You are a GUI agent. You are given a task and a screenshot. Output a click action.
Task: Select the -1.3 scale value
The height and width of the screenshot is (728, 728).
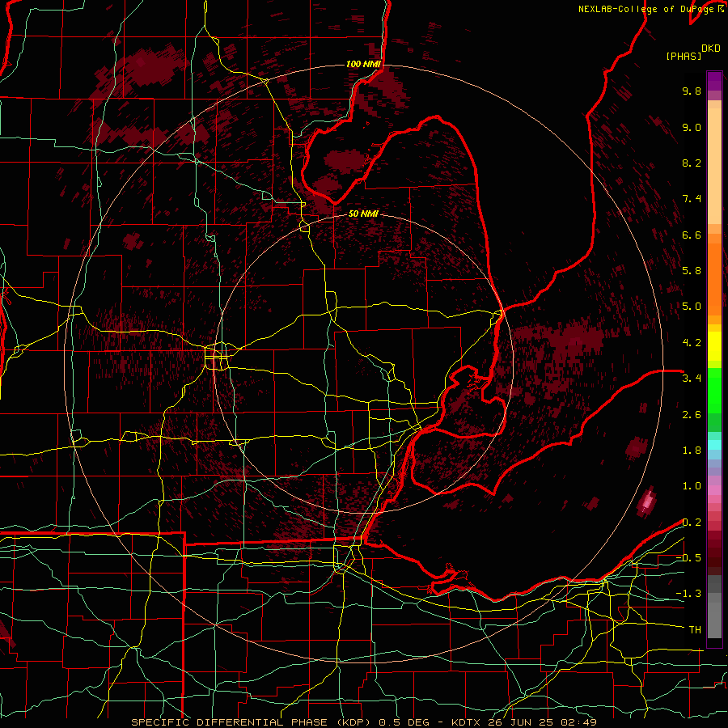coord(688,594)
